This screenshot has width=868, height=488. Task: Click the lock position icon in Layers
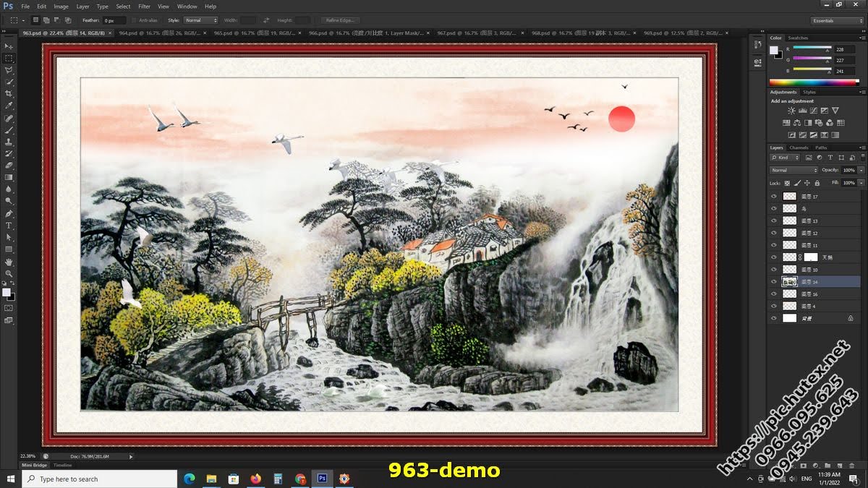click(x=807, y=183)
